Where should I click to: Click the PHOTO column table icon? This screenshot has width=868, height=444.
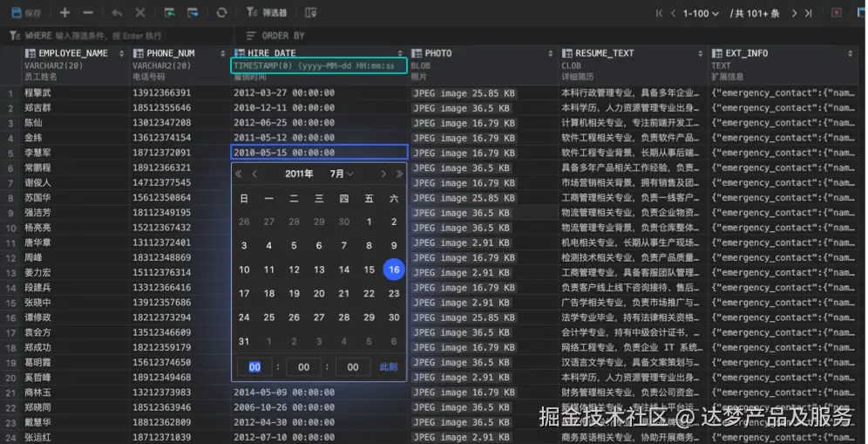point(417,53)
